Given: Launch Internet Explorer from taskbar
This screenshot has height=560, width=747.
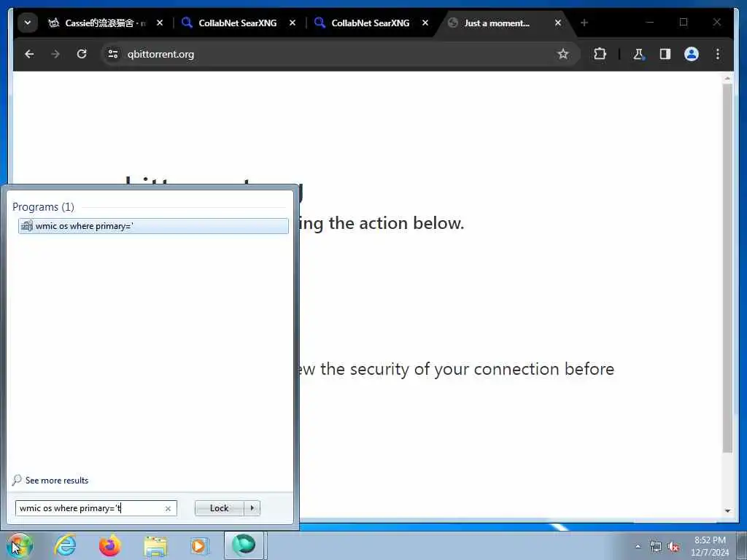Looking at the screenshot, I should [x=65, y=545].
